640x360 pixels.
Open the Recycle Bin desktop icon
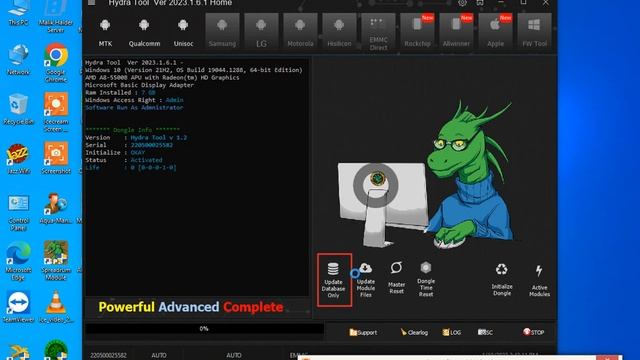pyautogui.click(x=18, y=109)
